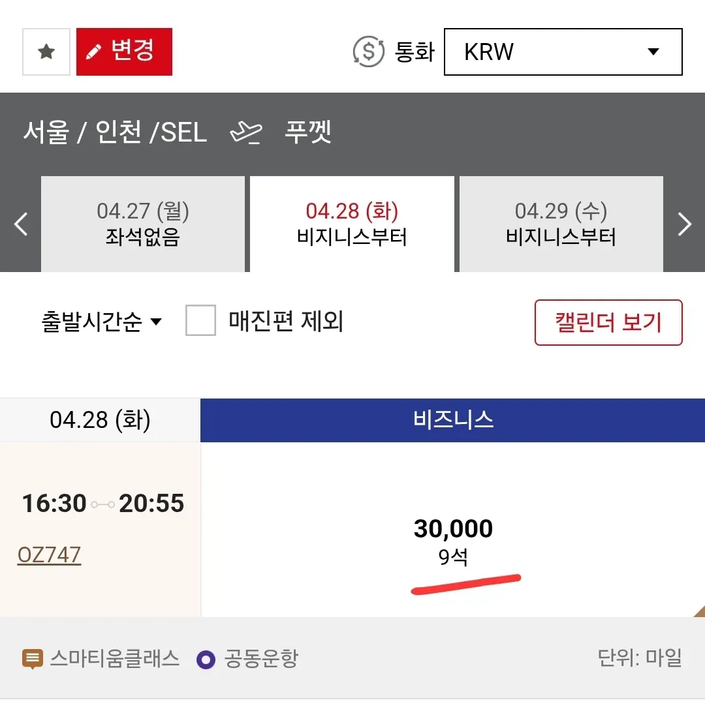Switch to the 04.29 (수) date tab
Image resolution: width=705 pixels, height=728 pixels.
coord(561,224)
